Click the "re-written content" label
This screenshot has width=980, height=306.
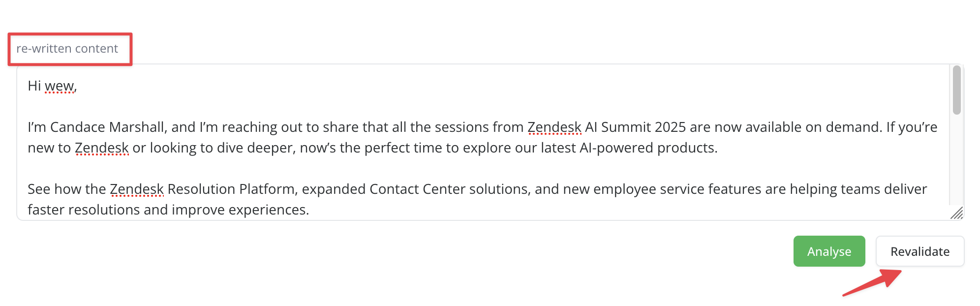pos(67,49)
